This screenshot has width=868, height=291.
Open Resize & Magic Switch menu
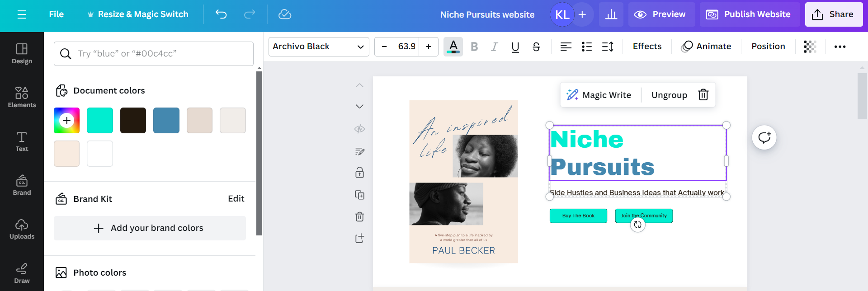pos(137,14)
